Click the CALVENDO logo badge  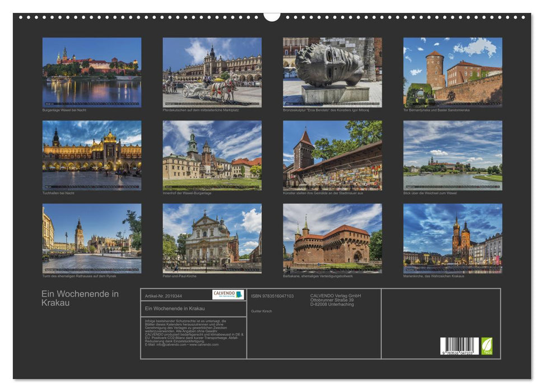(x=228, y=295)
